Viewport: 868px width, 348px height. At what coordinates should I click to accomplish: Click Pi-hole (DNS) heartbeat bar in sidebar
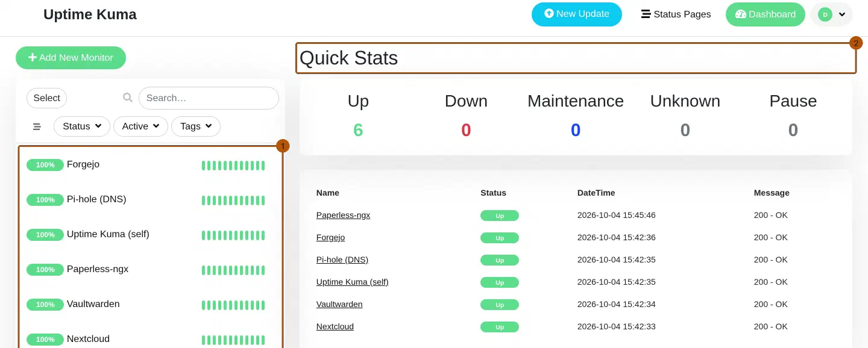(233, 200)
